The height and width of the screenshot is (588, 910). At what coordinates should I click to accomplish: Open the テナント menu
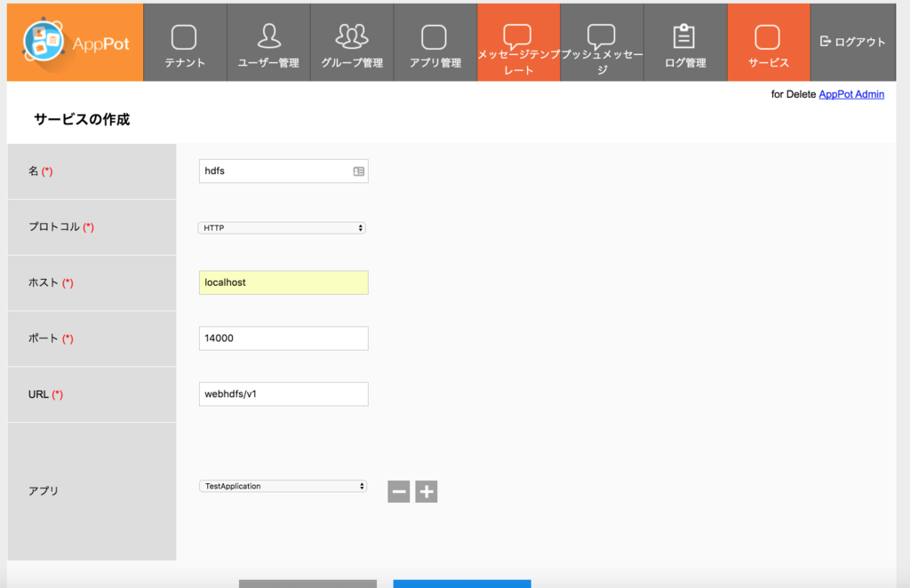(x=185, y=43)
